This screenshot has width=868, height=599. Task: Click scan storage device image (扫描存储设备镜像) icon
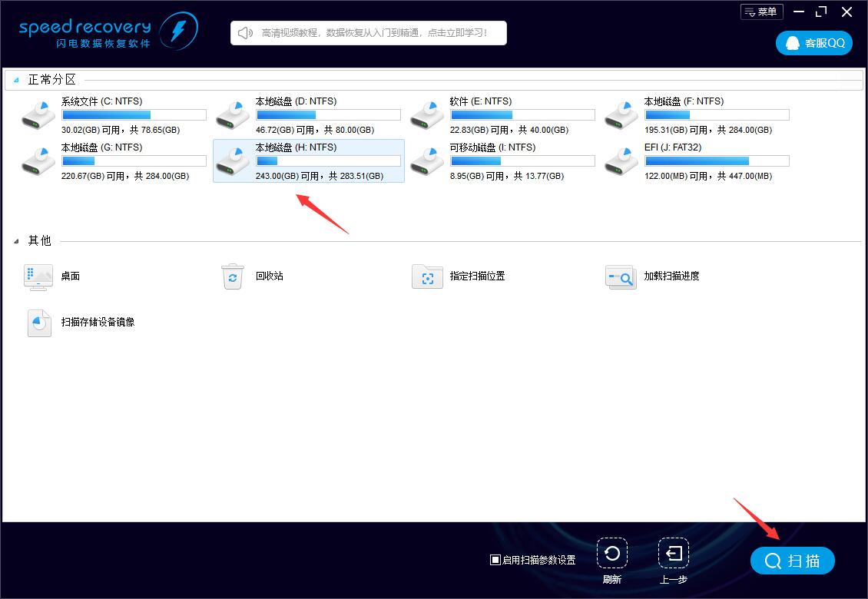pyautogui.click(x=39, y=323)
